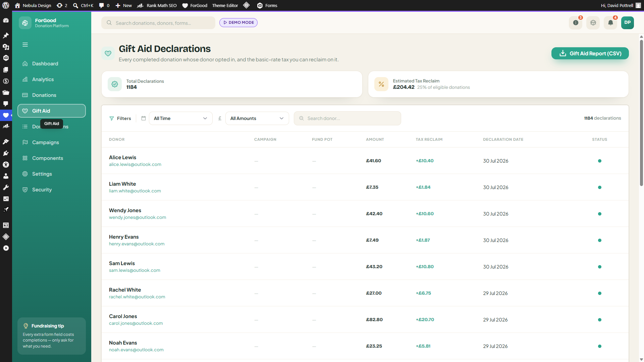Open Donations in ForGood sidebar

[x=52, y=95]
